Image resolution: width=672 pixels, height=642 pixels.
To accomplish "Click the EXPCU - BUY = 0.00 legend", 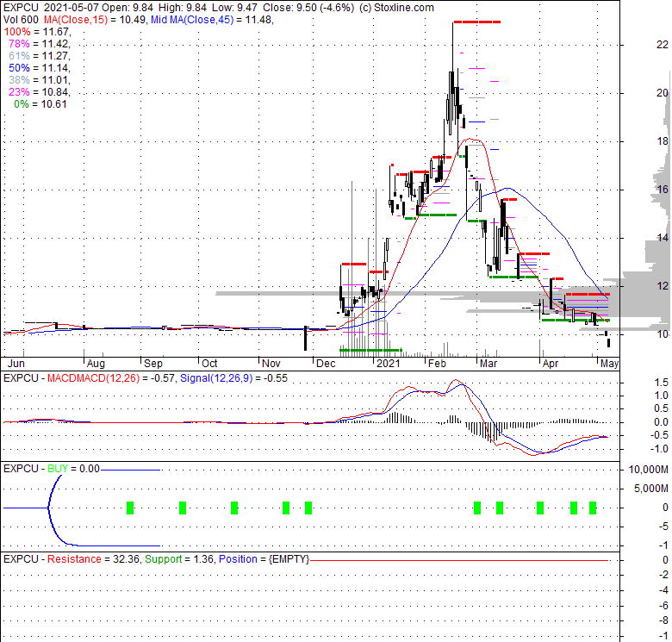I will click(52, 469).
